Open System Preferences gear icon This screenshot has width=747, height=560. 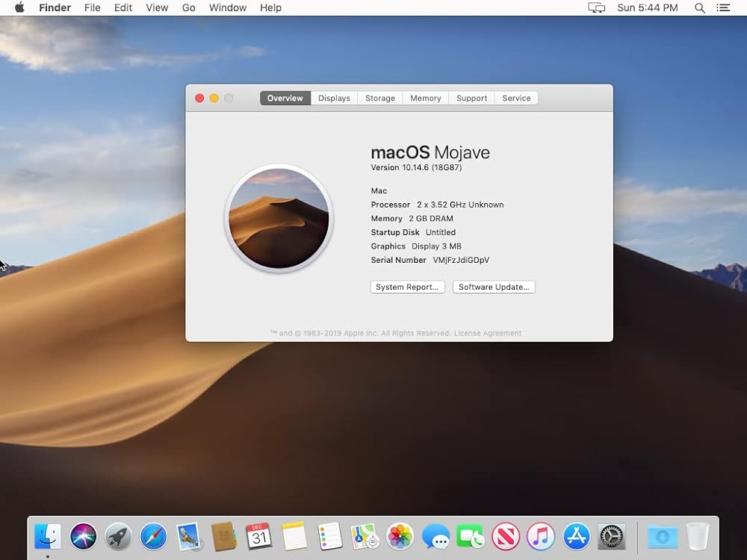tap(612, 536)
